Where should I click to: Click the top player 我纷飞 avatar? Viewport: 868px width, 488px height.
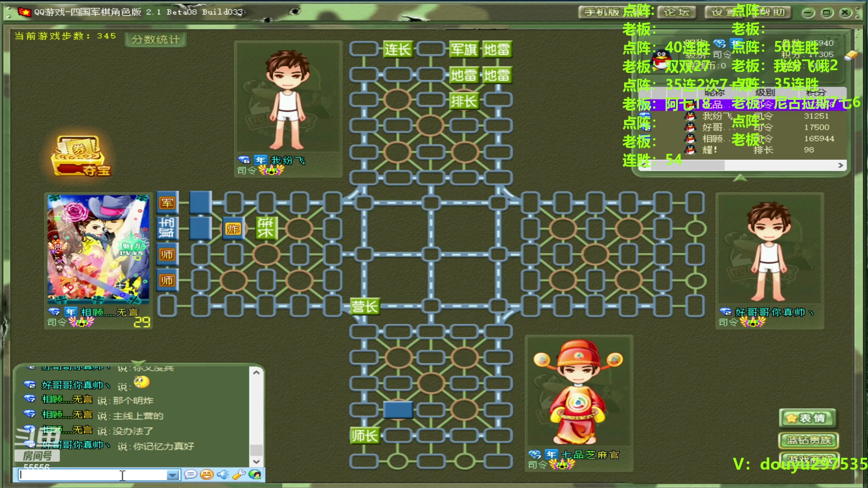pos(288,99)
